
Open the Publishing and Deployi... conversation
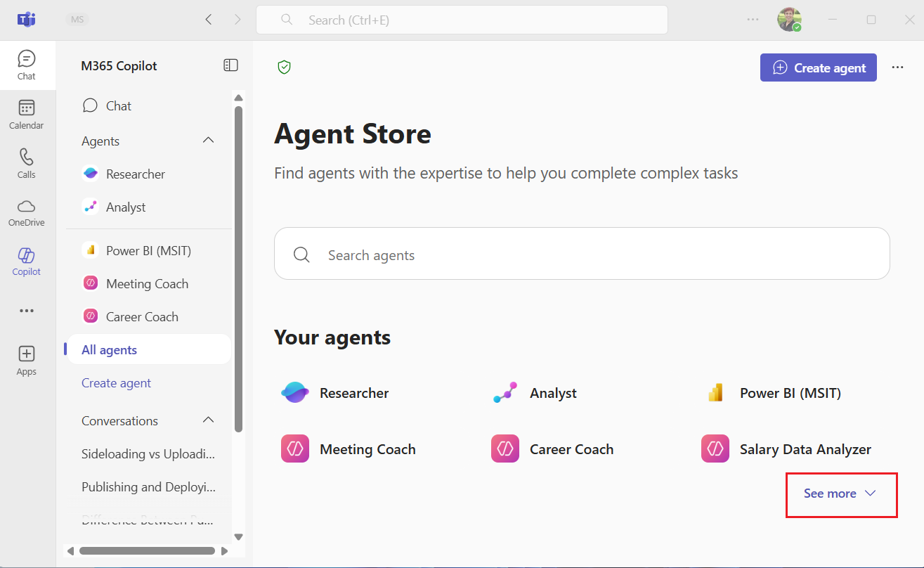(x=149, y=487)
